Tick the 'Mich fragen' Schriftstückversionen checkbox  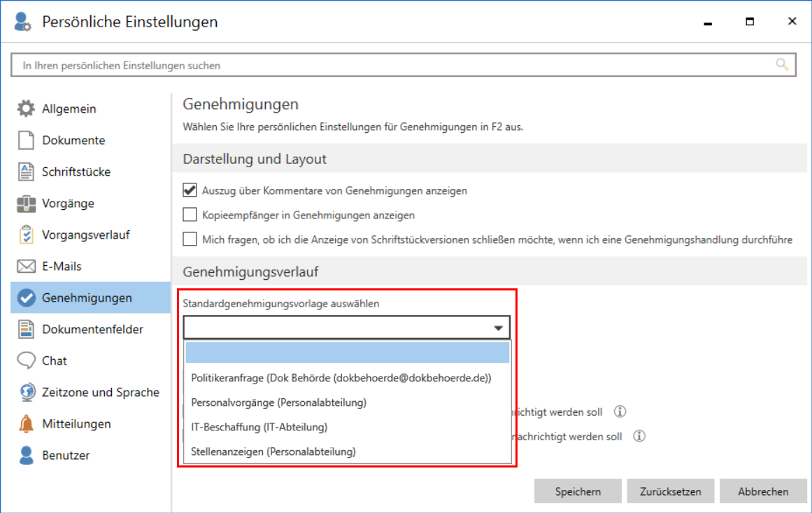pos(190,239)
